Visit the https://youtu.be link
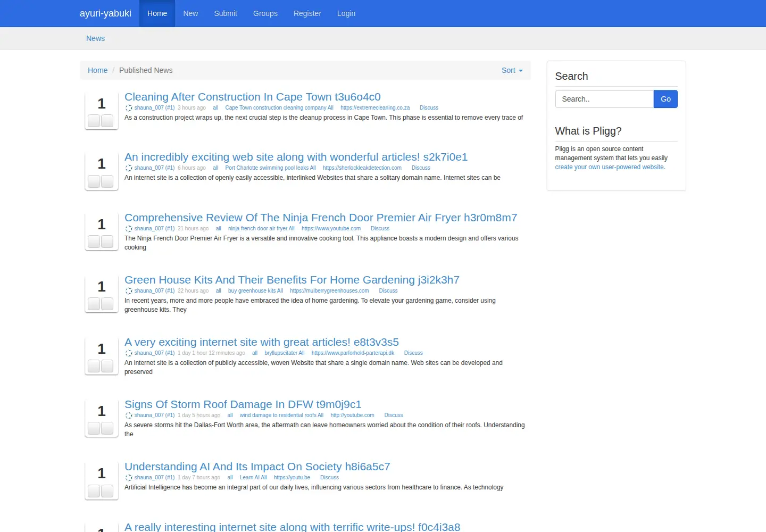The width and height of the screenshot is (766, 532). coord(292,478)
